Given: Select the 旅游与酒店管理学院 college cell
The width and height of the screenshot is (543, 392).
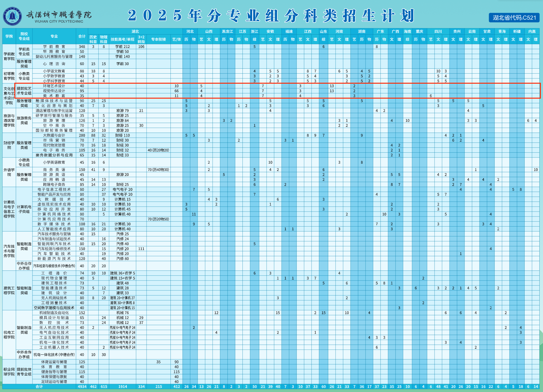Looking at the screenshot, I should click(9, 121).
